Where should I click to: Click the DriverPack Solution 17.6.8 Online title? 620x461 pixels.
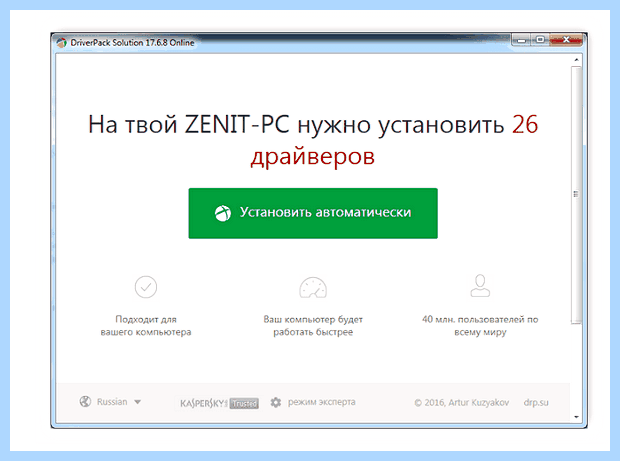pos(132,43)
